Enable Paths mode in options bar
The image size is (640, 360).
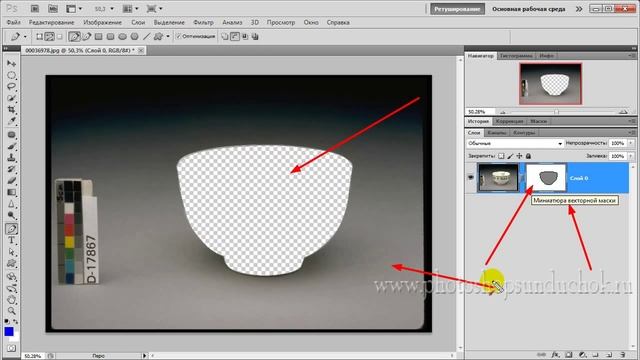coord(49,37)
